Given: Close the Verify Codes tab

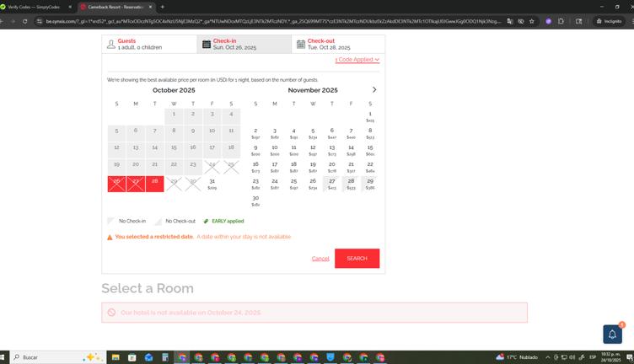Looking at the screenshot, I should click(69, 7).
